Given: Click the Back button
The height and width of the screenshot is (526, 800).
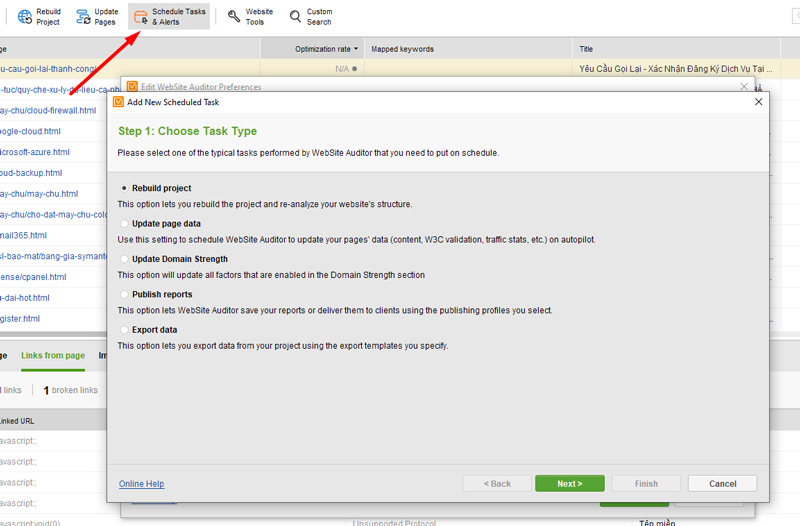Looking at the screenshot, I should (497, 484).
